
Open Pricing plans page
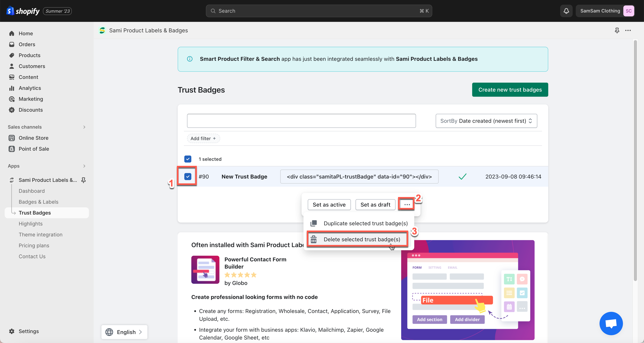point(34,246)
